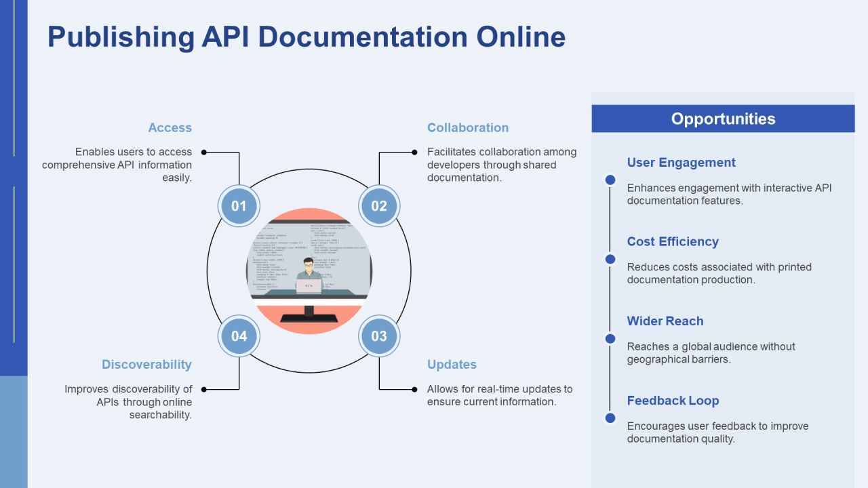868x488 pixels.
Task: Select text 'Allows for real-time updates to ensure current information.'
Action: click(x=500, y=395)
